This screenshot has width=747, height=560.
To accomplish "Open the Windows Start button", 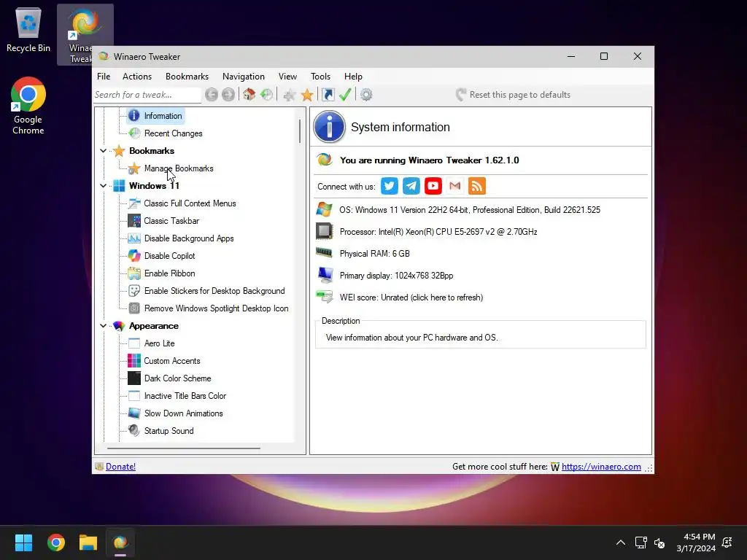I will pos(23,542).
